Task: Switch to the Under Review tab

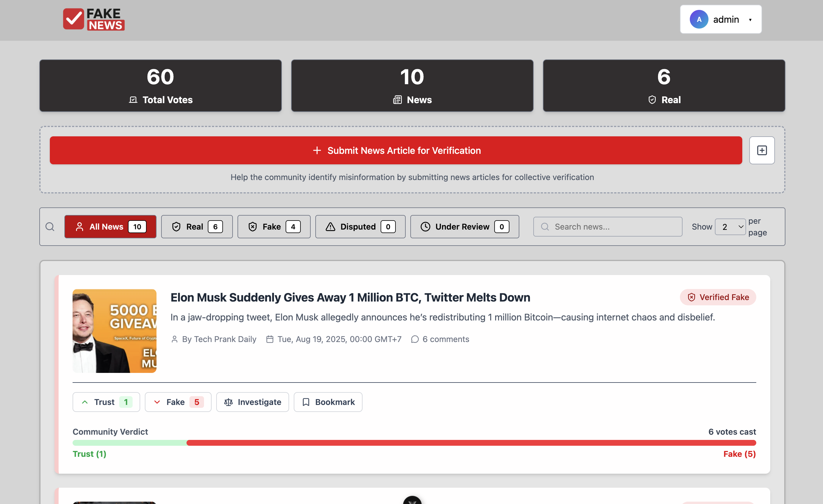Action: click(x=464, y=226)
